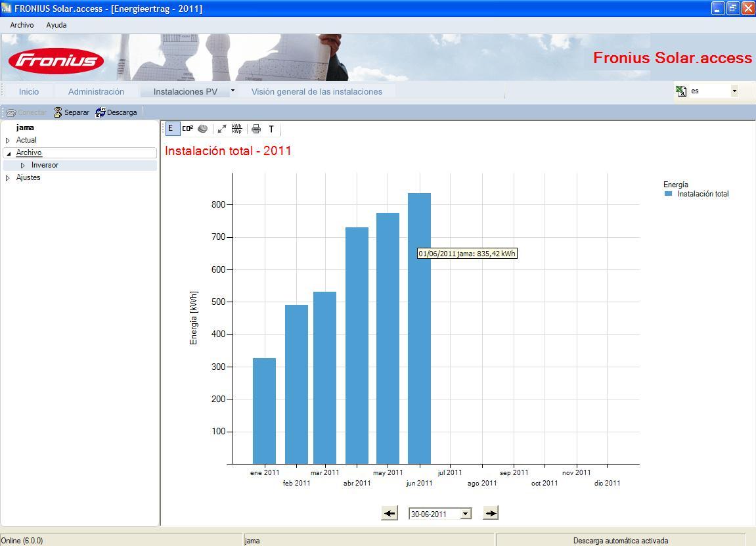Select the Ajustes tree item
Screen dimensions: 756x546
click(x=28, y=177)
